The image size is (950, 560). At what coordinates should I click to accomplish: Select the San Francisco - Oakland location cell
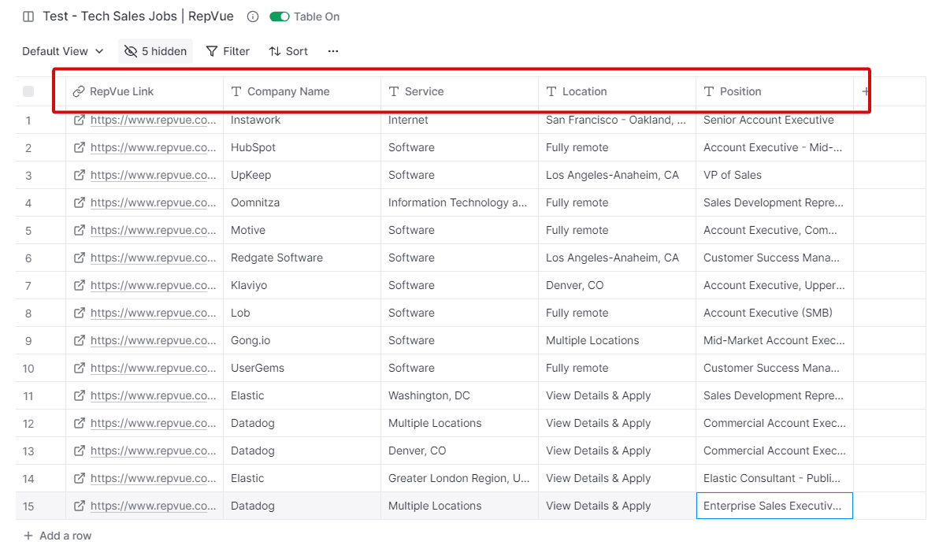(618, 120)
